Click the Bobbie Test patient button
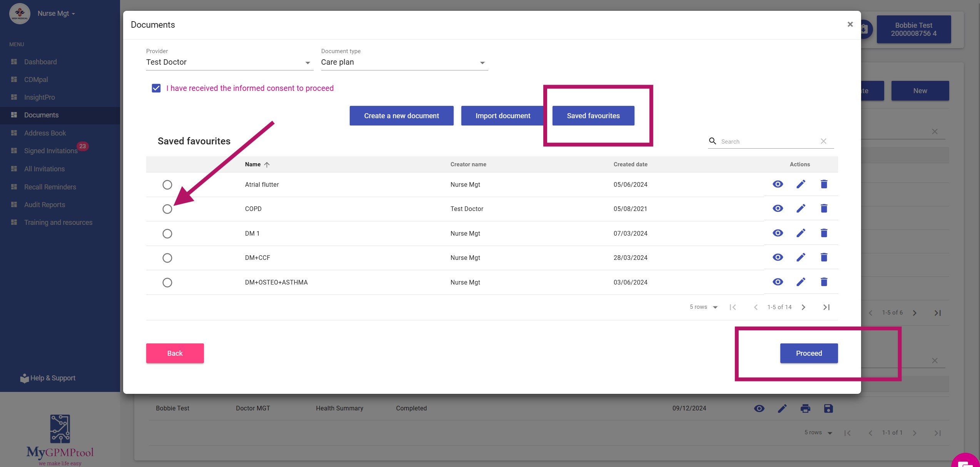 [913, 29]
